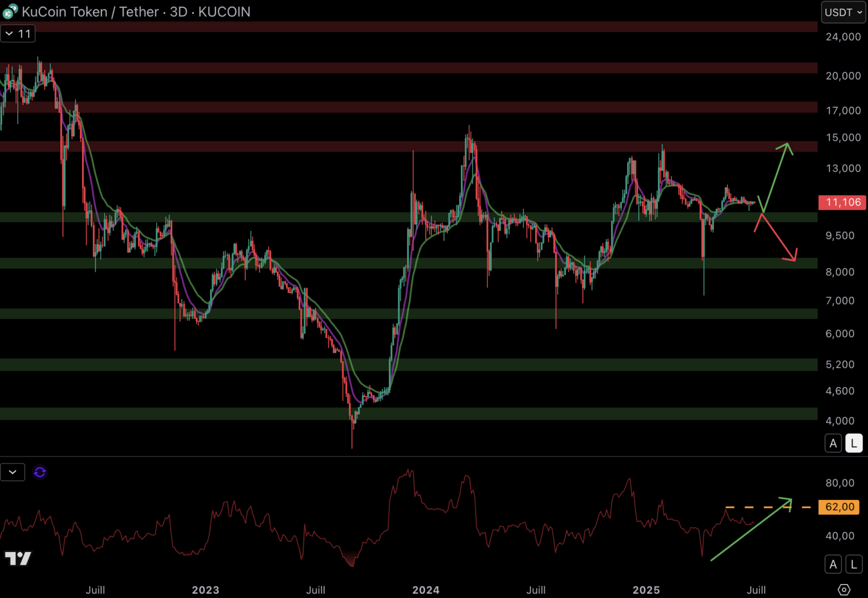Click the KuCoin Token symbol logo icon
868x598 pixels.
pyautogui.click(x=10, y=11)
